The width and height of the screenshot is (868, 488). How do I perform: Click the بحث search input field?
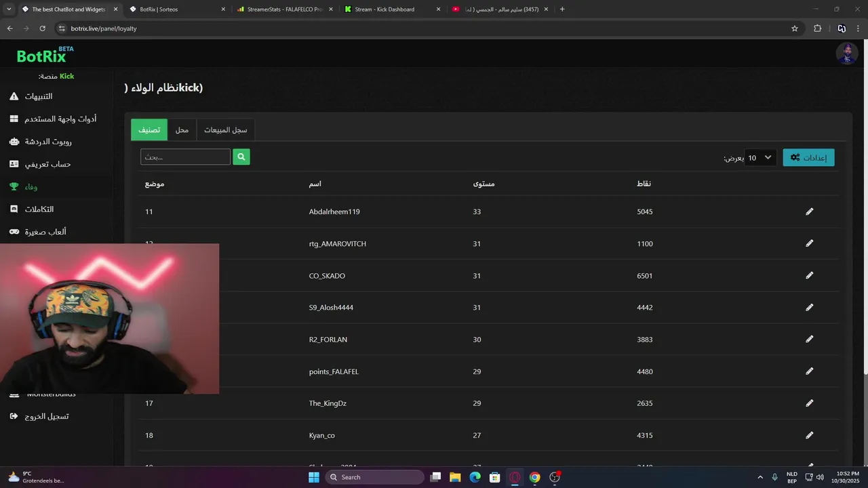point(185,157)
